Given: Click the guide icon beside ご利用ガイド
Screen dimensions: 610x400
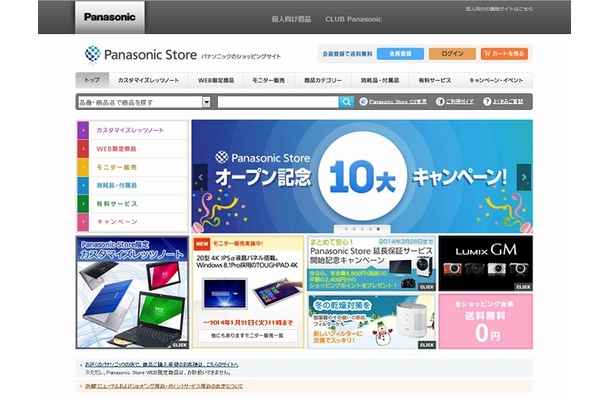Looking at the screenshot, I should [440, 102].
